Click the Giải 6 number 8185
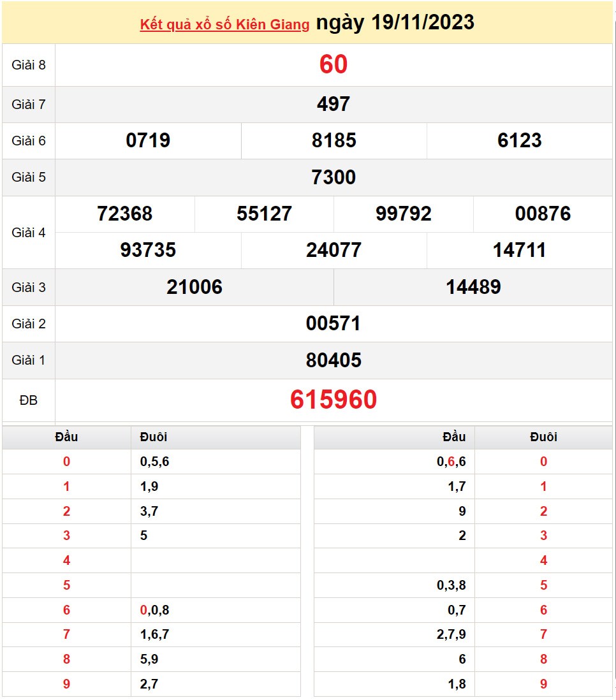The width and height of the screenshot is (616, 700). tap(334, 141)
